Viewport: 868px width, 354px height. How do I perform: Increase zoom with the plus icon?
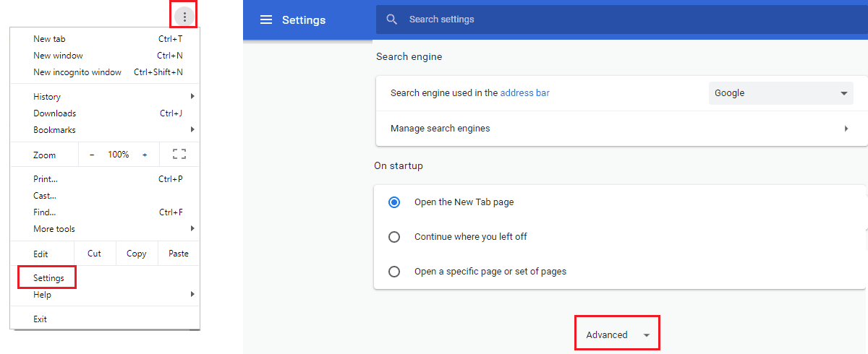[145, 155]
